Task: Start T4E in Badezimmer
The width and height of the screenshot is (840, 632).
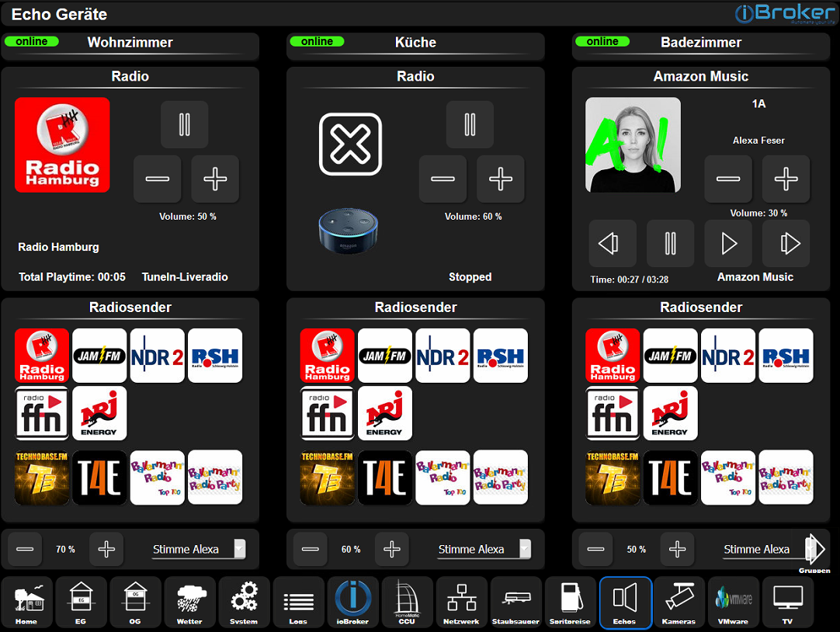Action: tap(671, 477)
